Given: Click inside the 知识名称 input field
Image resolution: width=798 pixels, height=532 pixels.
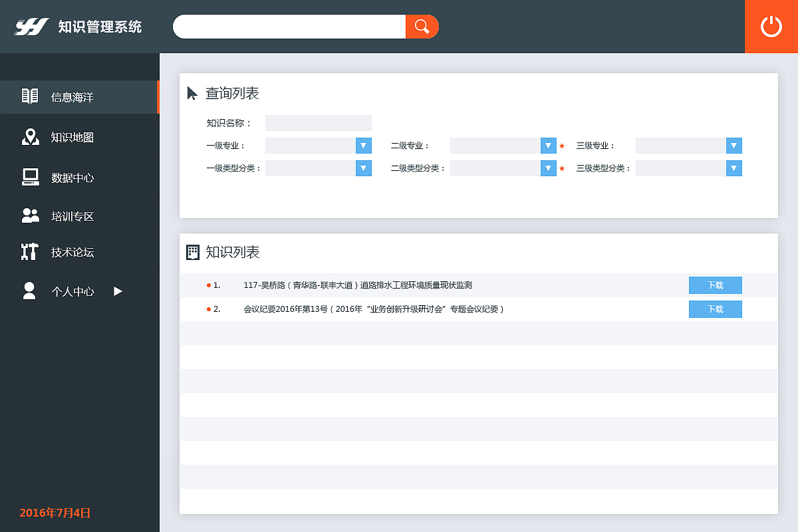Looking at the screenshot, I should (318, 122).
